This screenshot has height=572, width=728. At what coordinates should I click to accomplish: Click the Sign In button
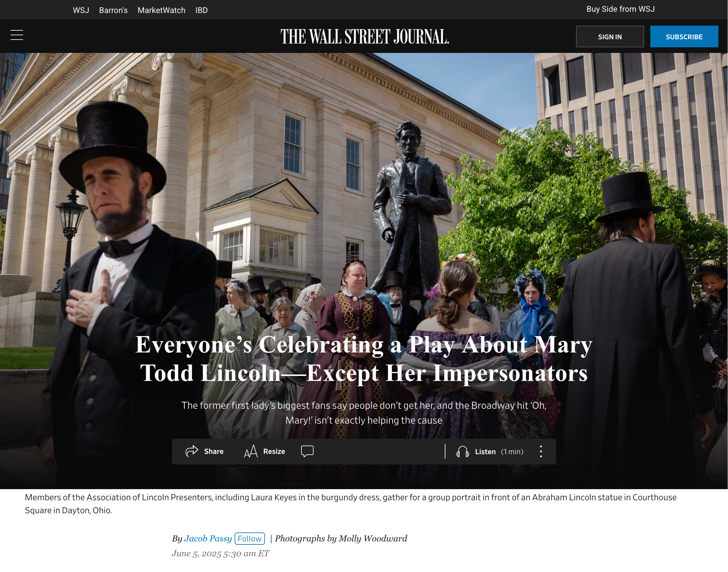(x=610, y=36)
